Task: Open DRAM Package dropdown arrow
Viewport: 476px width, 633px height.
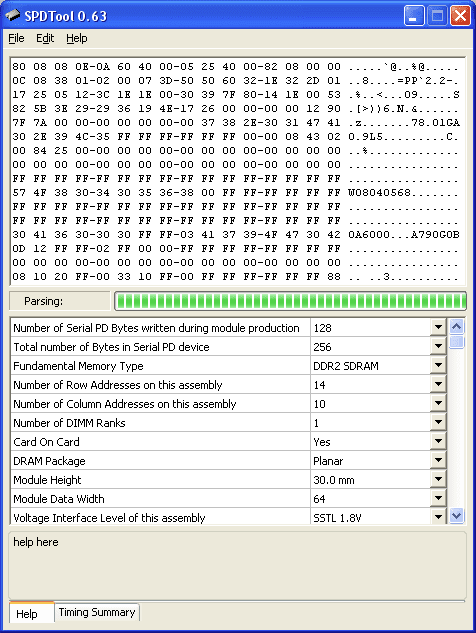Action: pos(438,460)
